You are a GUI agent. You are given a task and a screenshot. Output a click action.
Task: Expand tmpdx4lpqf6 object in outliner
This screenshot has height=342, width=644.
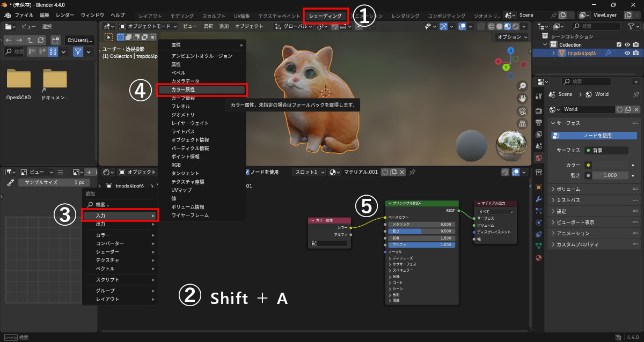click(554, 53)
